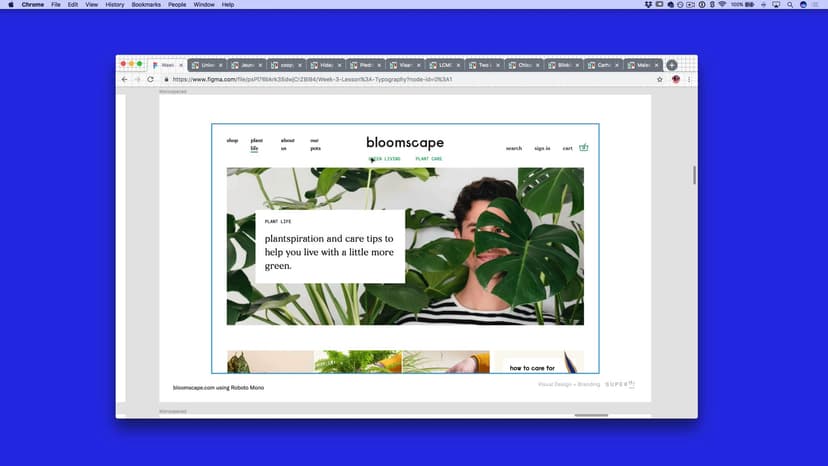828x466 pixels.
Task: Click the plantspiration headline text
Action: point(329,252)
